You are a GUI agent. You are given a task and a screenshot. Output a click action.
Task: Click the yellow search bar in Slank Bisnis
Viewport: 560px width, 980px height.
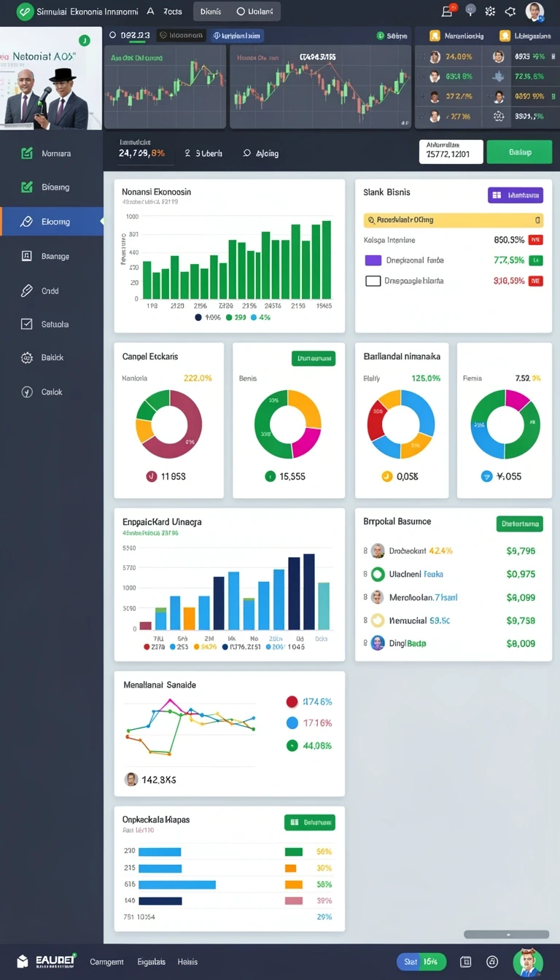pos(453,219)
